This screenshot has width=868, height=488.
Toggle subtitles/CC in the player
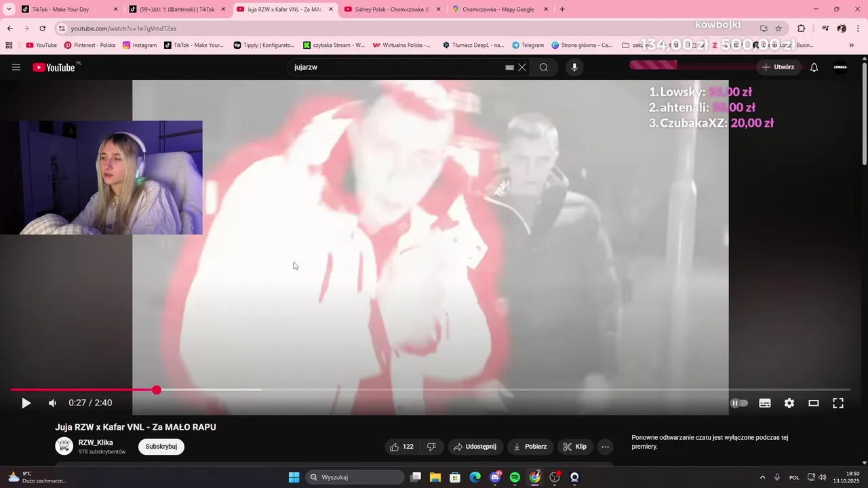click(x=765, y=403)
